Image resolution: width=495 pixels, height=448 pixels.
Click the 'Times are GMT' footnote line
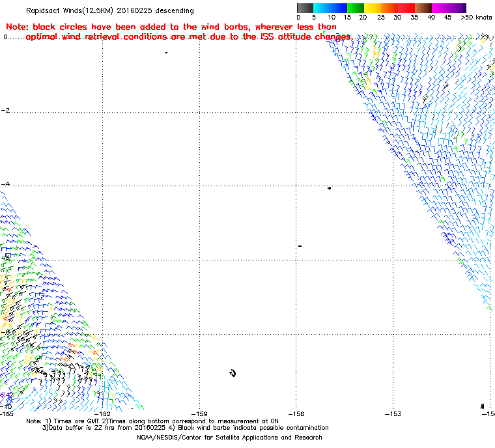coord(152,421)
